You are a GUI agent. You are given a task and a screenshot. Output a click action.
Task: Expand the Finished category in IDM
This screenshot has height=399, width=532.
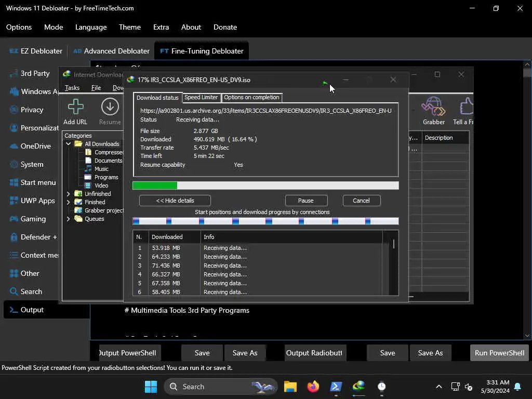pyautogui.click(x=68, y=202)
